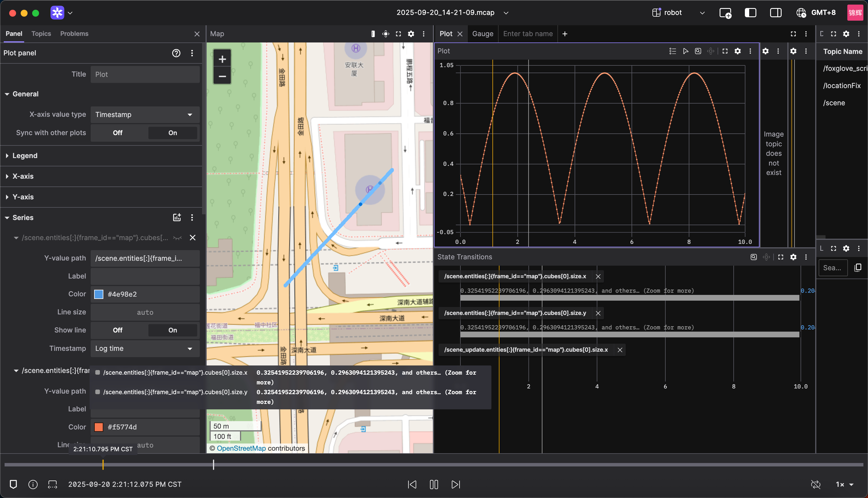This screenshot has width=868, height=498.
Task: Switch to the Problems tab
Action: [74, 34]
